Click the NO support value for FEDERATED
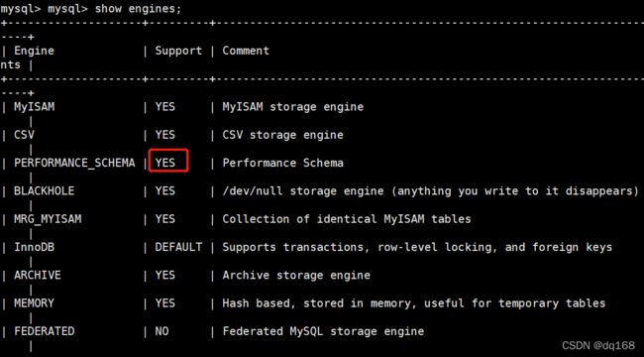The height and width of the screenshot is (357, 644). coord(161,331)
